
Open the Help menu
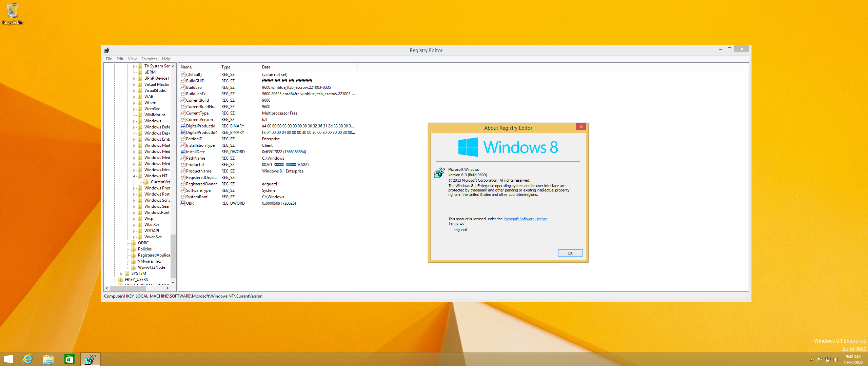166,59
